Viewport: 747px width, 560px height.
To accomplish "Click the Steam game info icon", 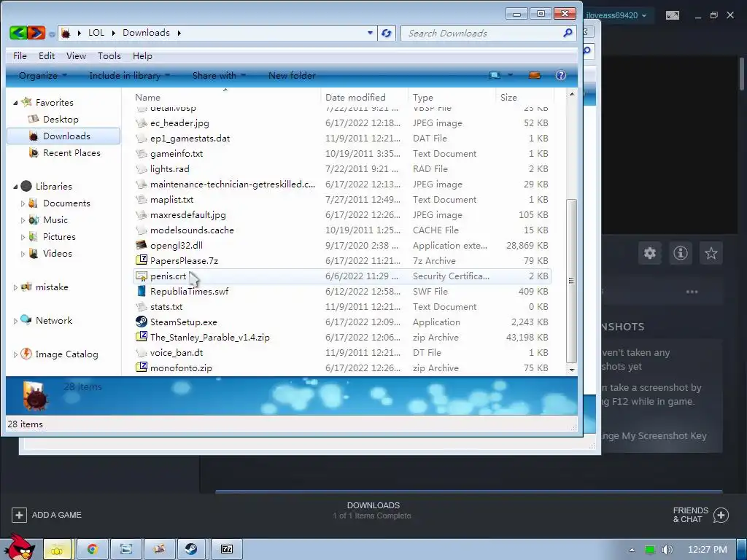I will pos(681,253).
